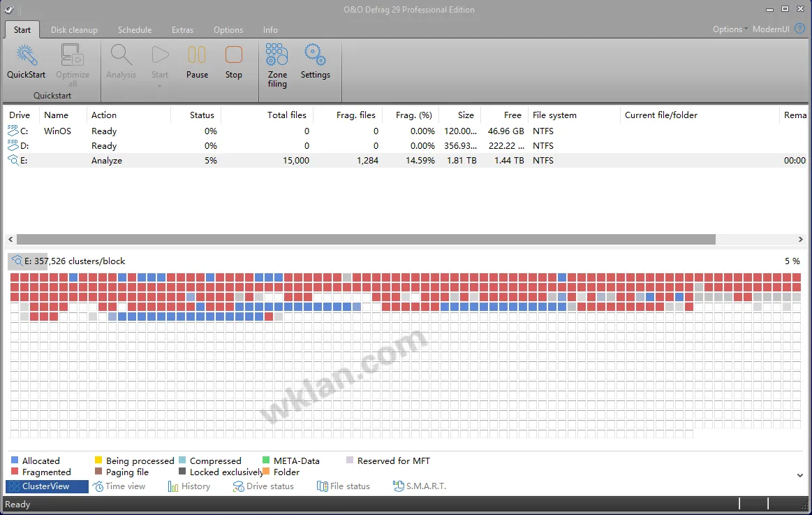The width and height of the screenshot is (812, 515).
Task: Click the 15,000 total files value
Action: [296, 161]
